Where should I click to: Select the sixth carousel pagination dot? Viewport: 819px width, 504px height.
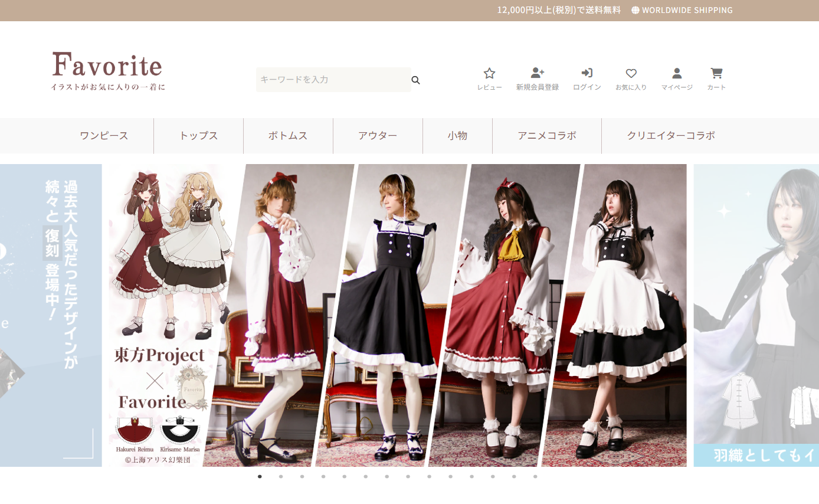click(x=366, y=476)
